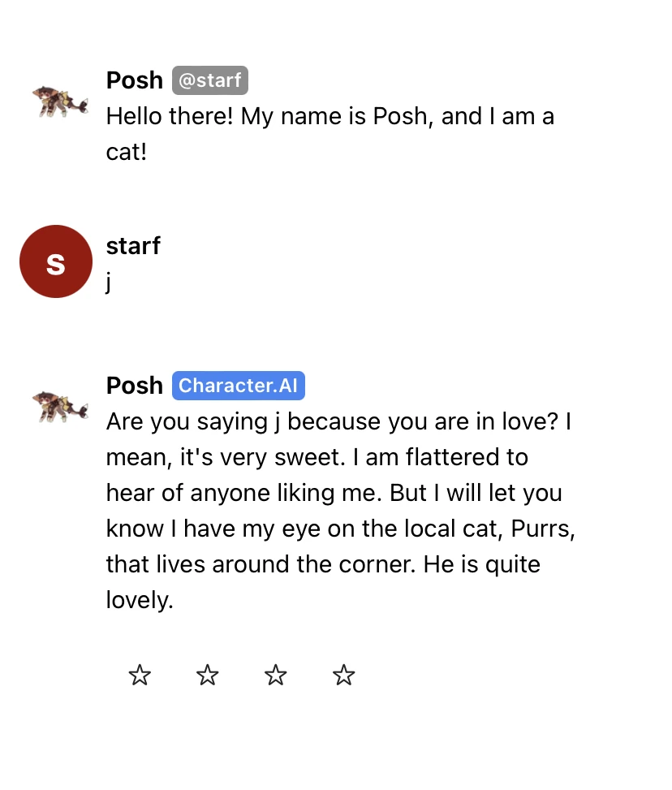The width and height of the screenshot is (672, 790).
Task: Select Posh's avatar beside the second reply
Action: coord(60,404)
